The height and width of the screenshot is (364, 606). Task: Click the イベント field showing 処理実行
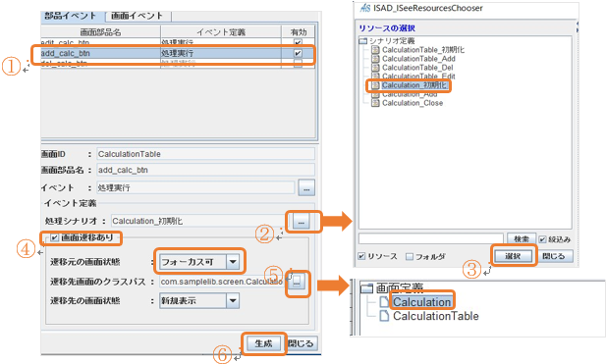click(195, 188)
